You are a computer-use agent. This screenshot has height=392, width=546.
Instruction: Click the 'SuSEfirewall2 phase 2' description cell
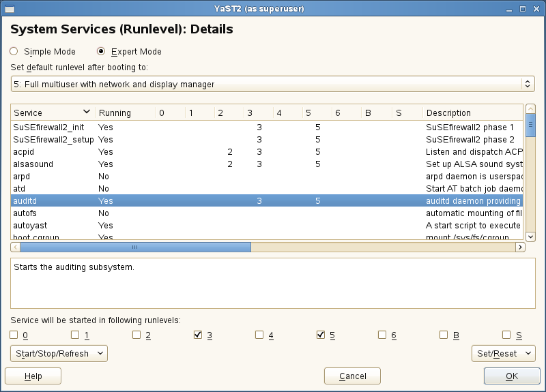tap(470, 140)
